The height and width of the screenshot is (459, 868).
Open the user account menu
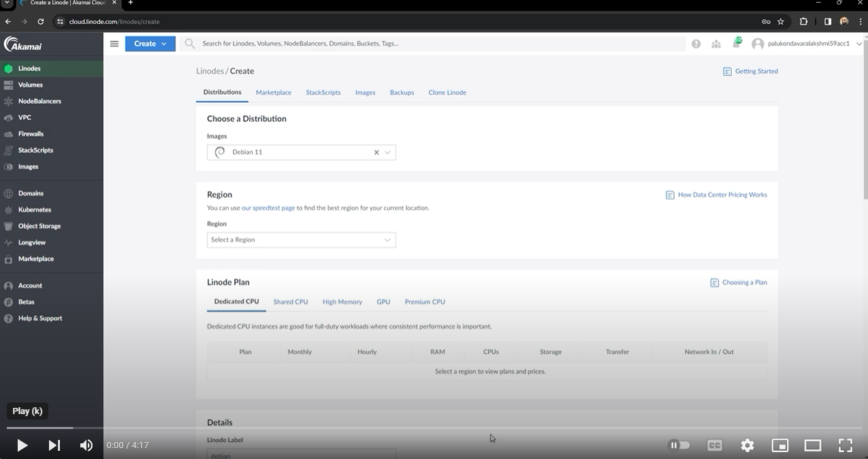(807, 44)
